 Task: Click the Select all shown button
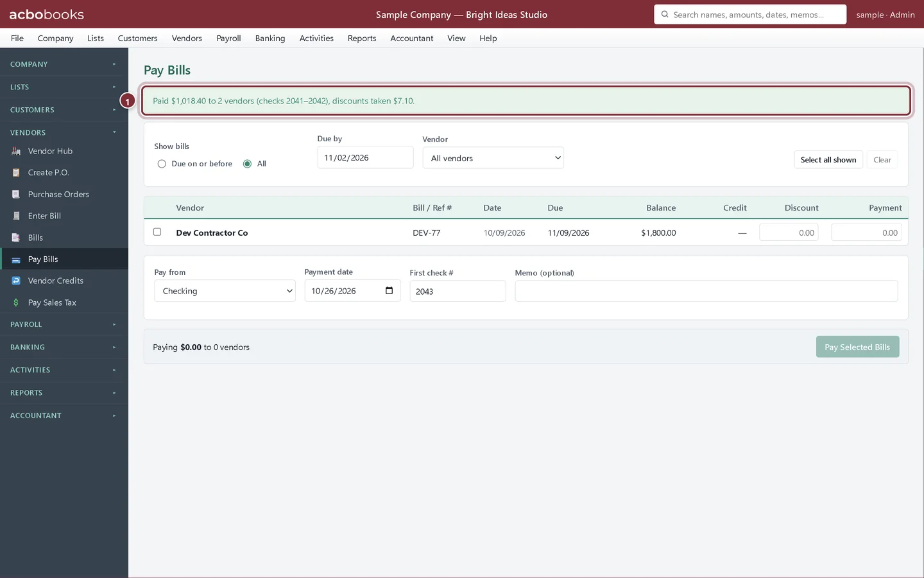click(x=828, y=160)
